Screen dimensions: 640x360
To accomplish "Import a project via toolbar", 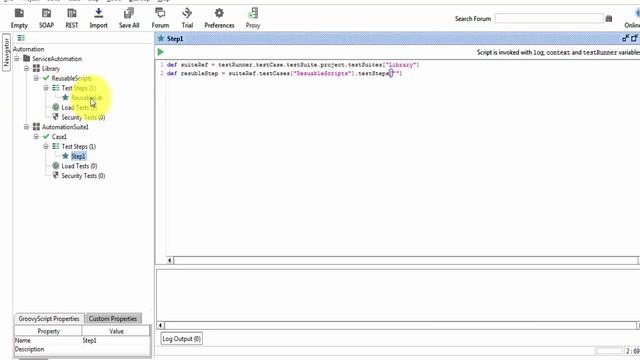I will pyautogui.click(x=98, y=18).
